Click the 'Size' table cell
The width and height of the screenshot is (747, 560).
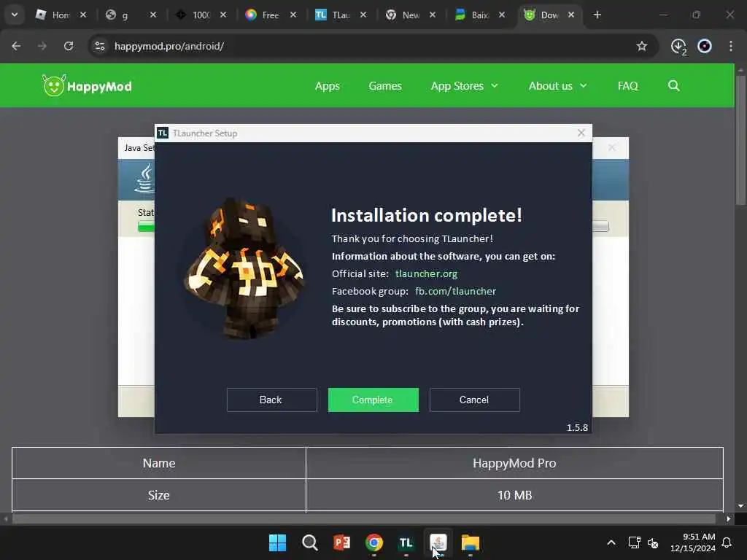pyautogui.click(x=159, y=495)
